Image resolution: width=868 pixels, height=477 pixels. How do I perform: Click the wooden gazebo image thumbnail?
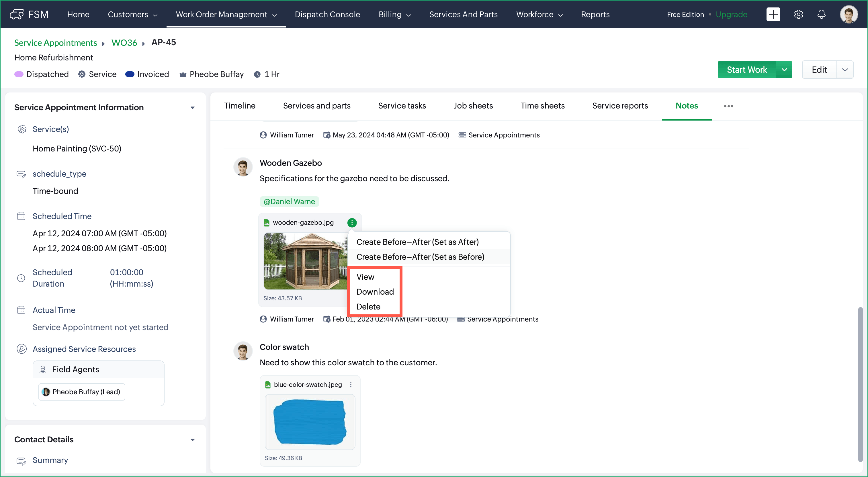pyautogui.click(x=305, y=261)
